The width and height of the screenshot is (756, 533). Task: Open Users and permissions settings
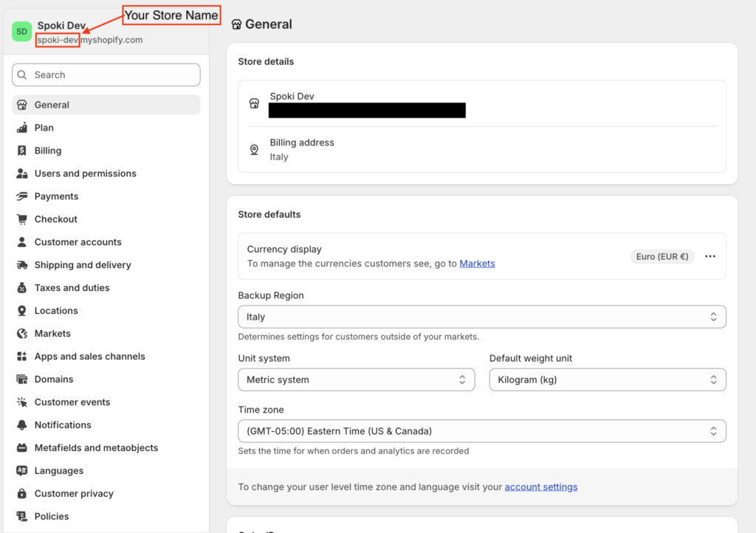pyautogui.click(x=85, y=173)
